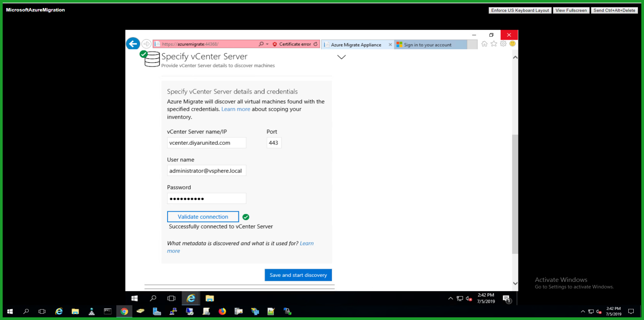The height and width of the screenshot is (320, 644).
Task: Click the Refresh icon in address bar
Action: click(316, 44)
